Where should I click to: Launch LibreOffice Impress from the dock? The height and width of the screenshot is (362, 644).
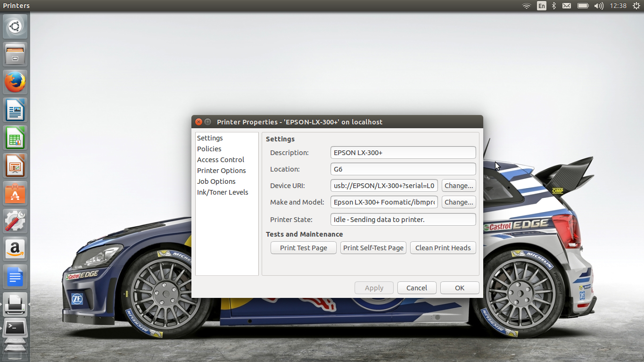[15, 165]
